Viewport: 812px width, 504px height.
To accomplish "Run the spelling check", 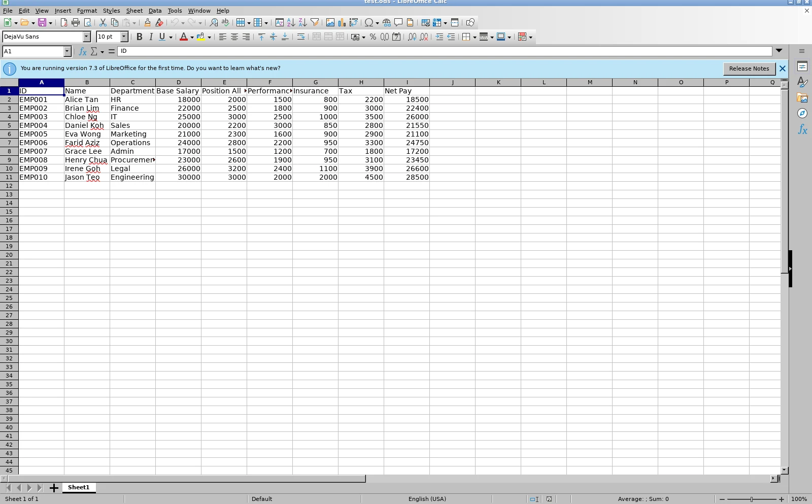I will (x=225, y=23).
